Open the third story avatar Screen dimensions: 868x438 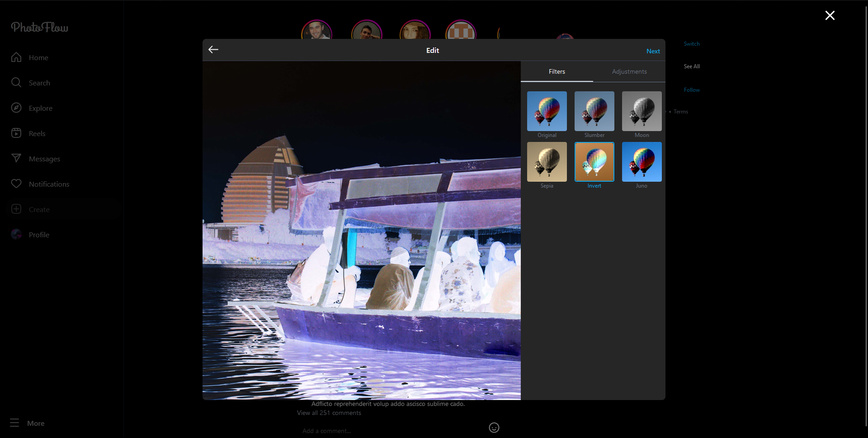click(x=415, y=29)
